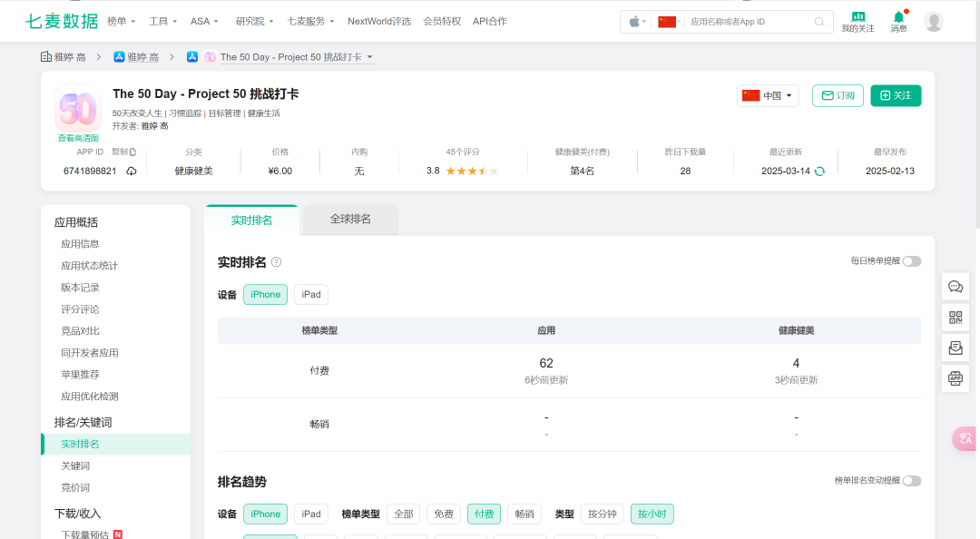Open 会员特权 menu item
980x539 pixels.
click(442, 21)
